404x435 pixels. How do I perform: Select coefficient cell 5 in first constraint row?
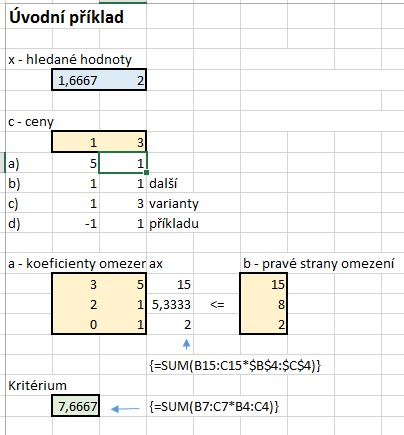tap(123, 284)
